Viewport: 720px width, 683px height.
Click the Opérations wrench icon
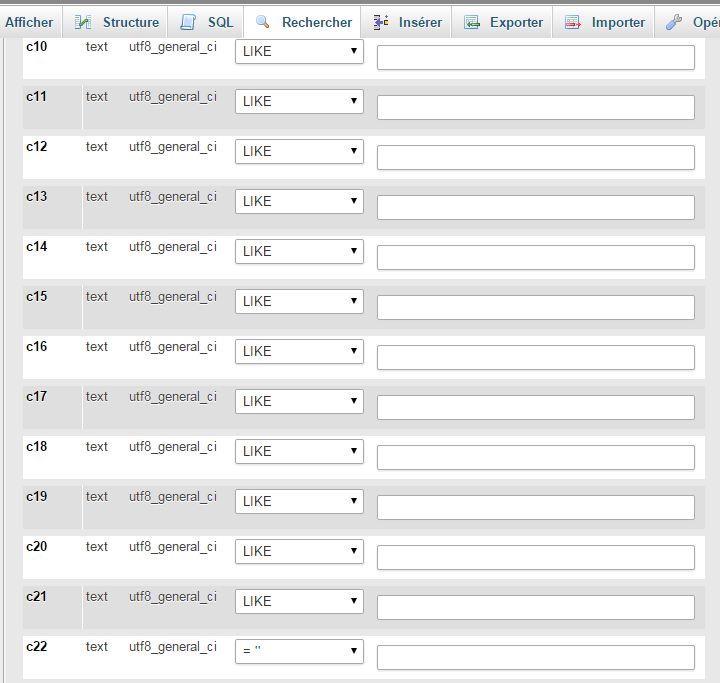pyautogui.click(x=674, y=22)
